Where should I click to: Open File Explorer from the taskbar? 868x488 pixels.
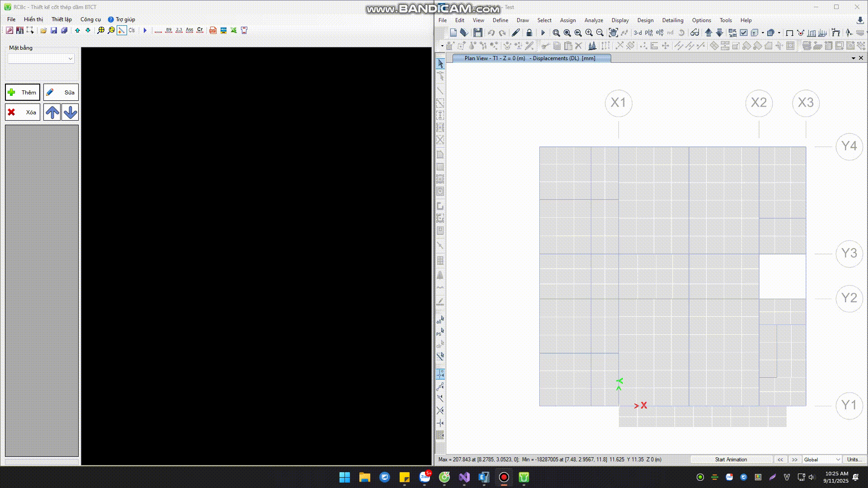364,477
